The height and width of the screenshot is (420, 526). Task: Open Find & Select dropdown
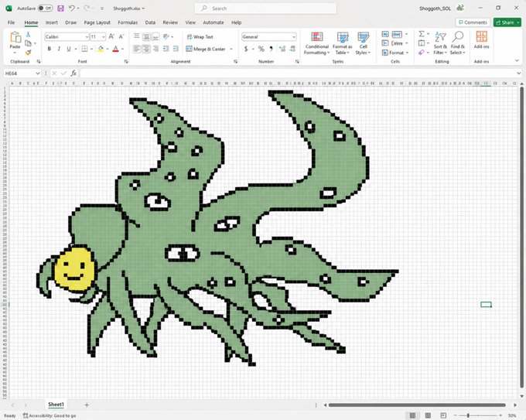point(458,43)
